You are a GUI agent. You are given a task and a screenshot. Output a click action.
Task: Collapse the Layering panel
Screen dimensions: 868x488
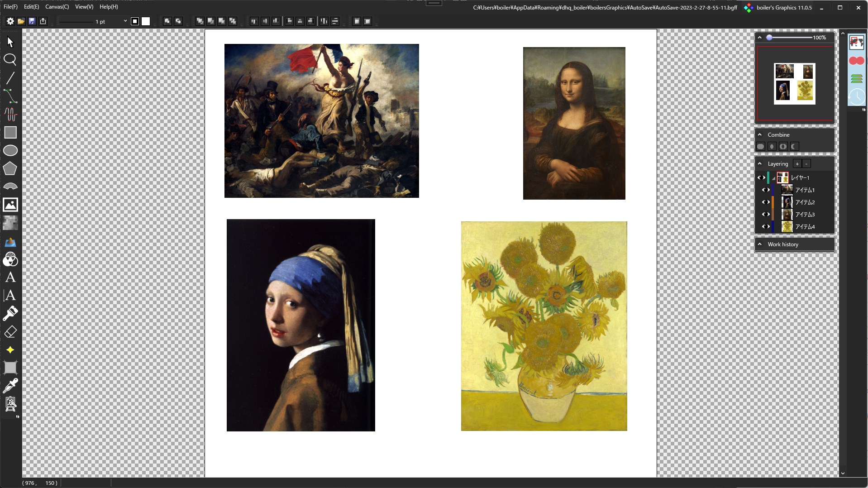759,163
